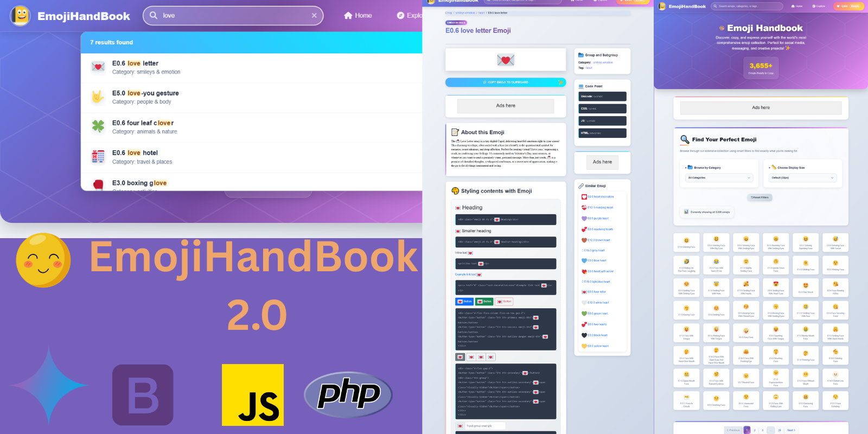Click the love-you gesture hand icon
Screen dimensions: 868x434
pyautogui.click(x=98, y=97)
